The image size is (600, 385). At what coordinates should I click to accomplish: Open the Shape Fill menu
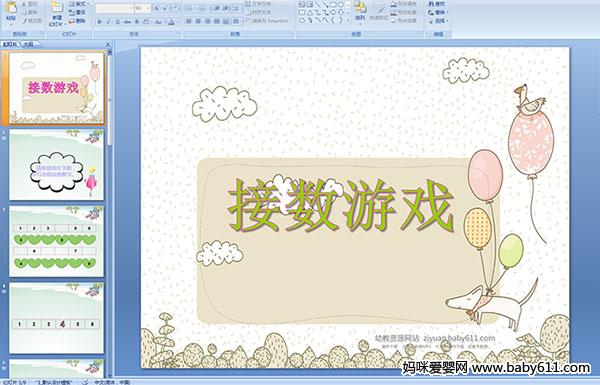click(406, 4)
